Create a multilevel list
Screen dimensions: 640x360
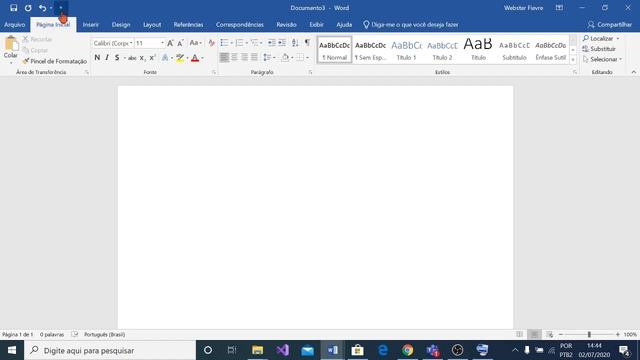[x=254, y=43]
